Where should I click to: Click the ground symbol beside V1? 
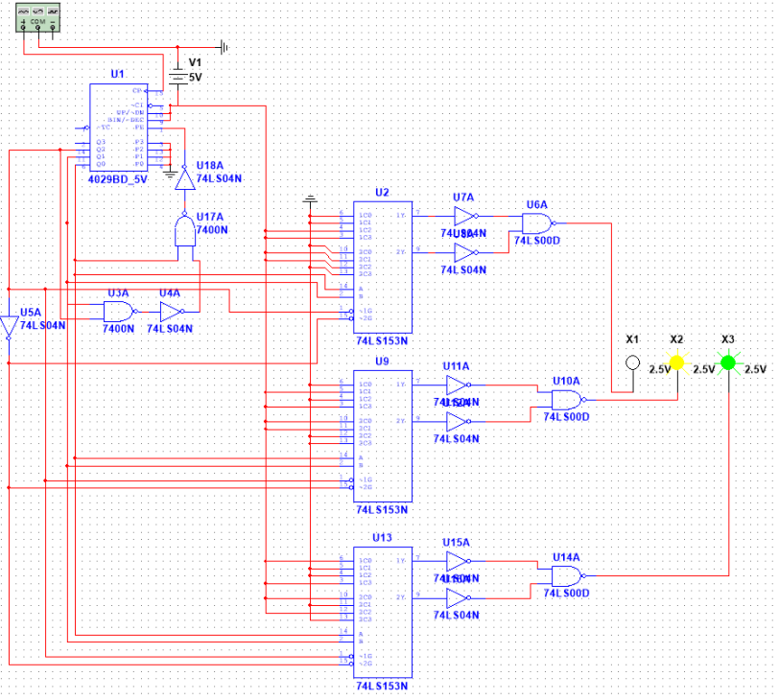(224, 48)
